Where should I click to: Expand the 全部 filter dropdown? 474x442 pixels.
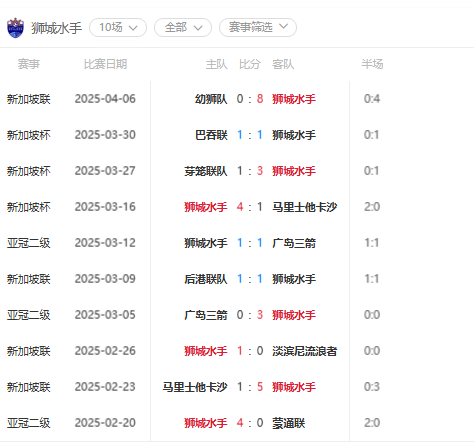[x=183, y=27]
